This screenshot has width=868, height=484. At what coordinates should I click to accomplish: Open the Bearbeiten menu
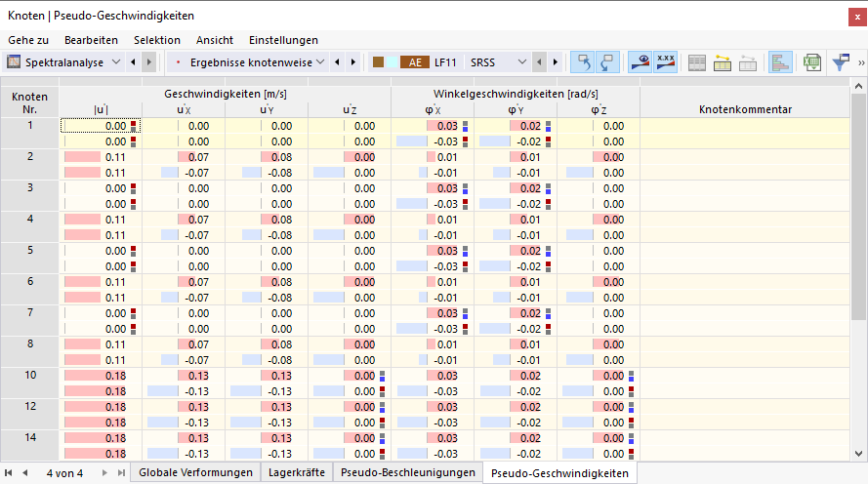coord(91,40)
